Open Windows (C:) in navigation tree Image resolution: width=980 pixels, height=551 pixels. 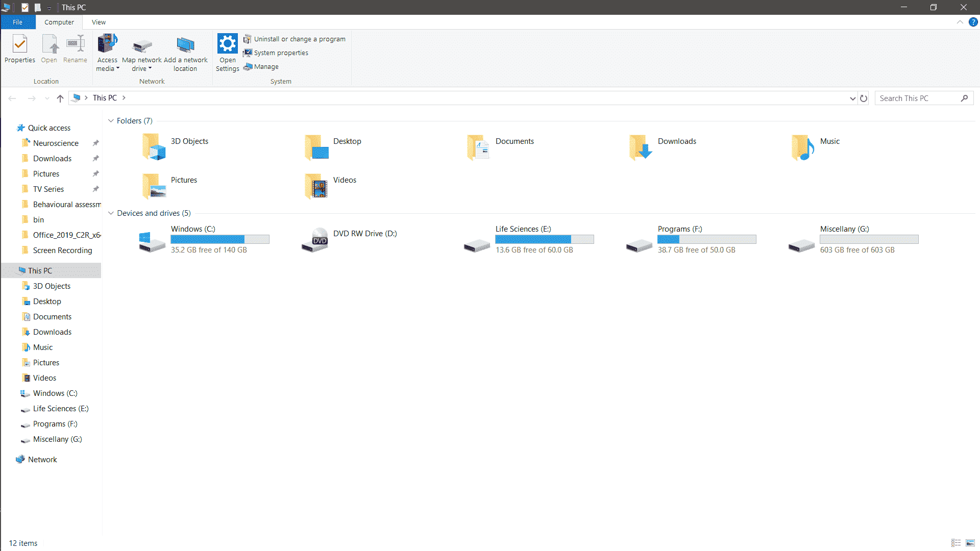click(x=55, y=393)
